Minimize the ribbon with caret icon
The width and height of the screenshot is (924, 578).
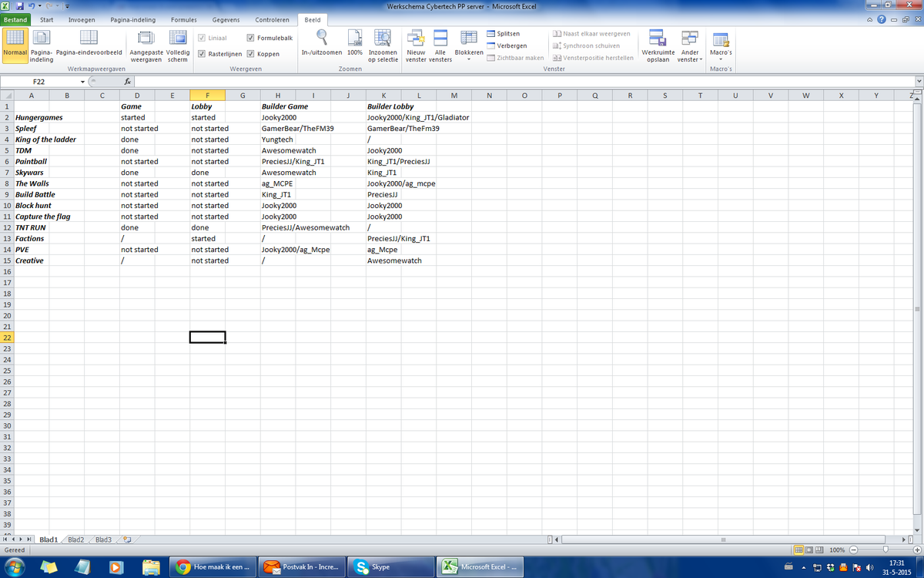(870, 19)
